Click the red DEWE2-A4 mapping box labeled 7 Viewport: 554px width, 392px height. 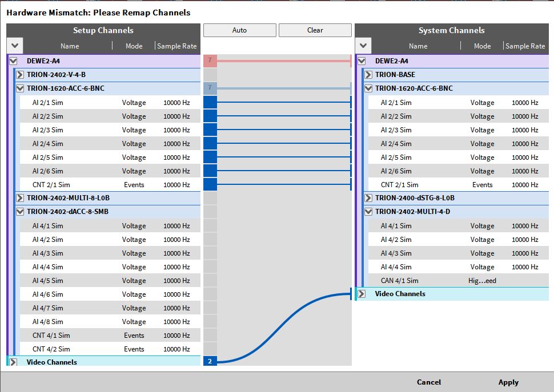click(210, 60)
